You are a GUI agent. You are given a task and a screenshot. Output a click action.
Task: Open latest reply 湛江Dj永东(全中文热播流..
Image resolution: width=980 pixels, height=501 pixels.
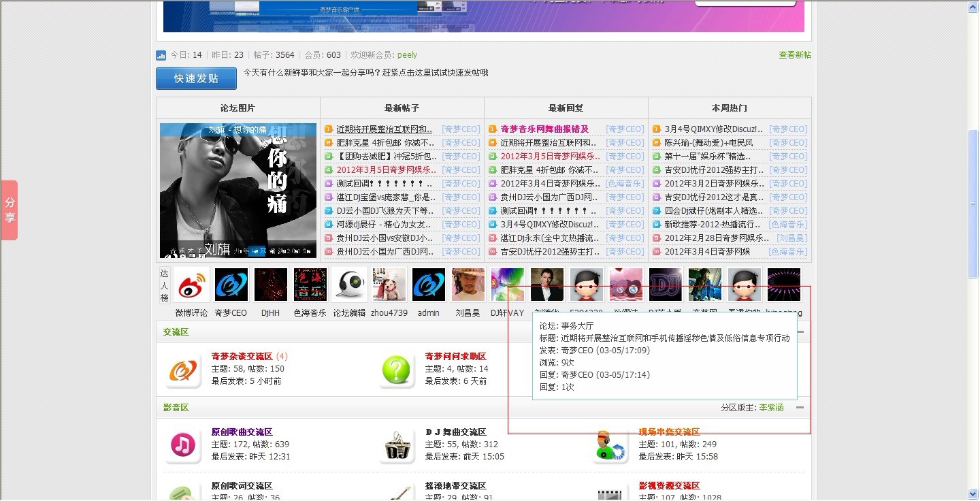[x=550, y=238]
